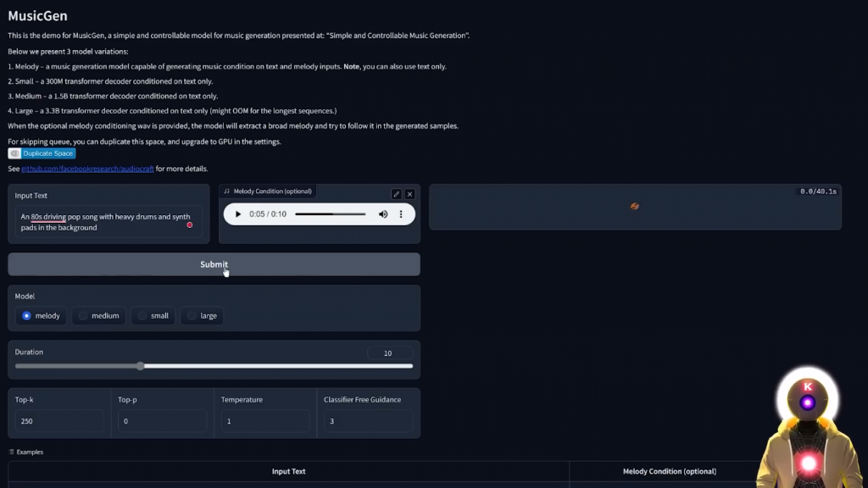Seek on the audio playback progress bar

330,214
